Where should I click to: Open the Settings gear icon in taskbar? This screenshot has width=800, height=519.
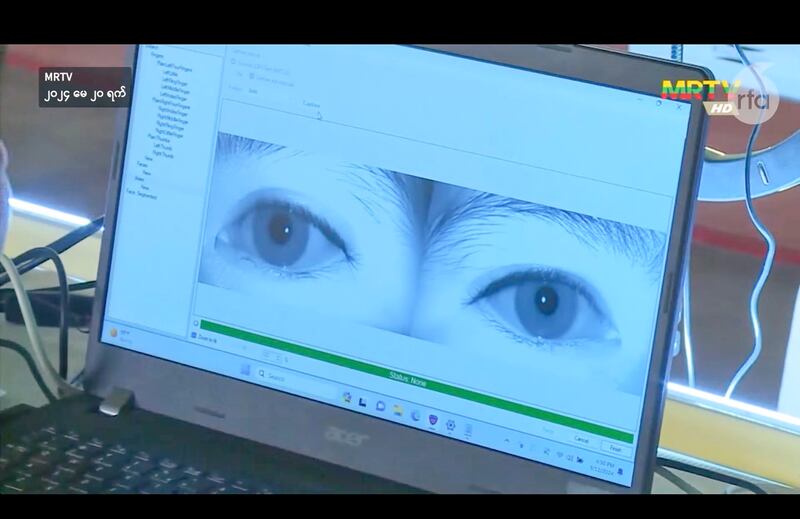tap(451, 424)
